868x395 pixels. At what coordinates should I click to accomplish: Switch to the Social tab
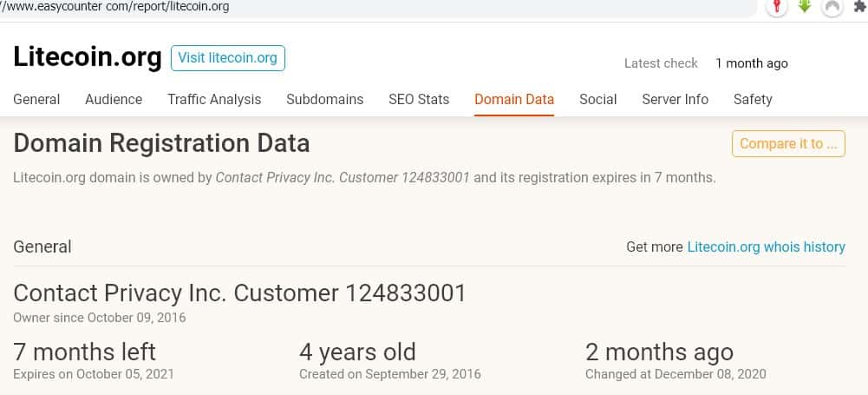[598, 99]
